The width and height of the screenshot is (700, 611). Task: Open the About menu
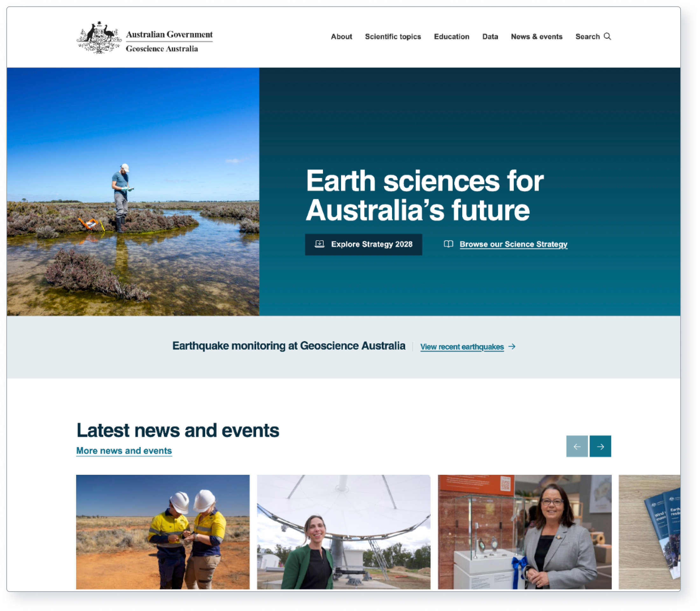(x=341, y=37)
